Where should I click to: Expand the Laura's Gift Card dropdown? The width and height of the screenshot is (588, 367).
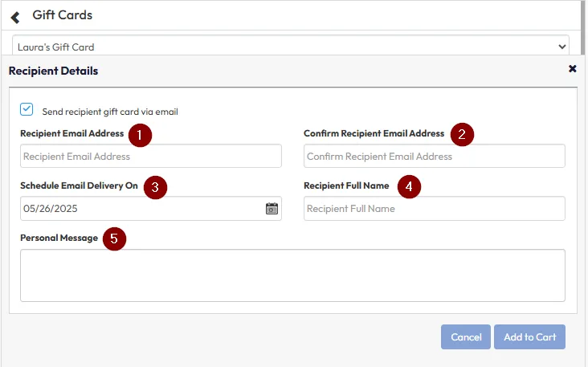290,47
